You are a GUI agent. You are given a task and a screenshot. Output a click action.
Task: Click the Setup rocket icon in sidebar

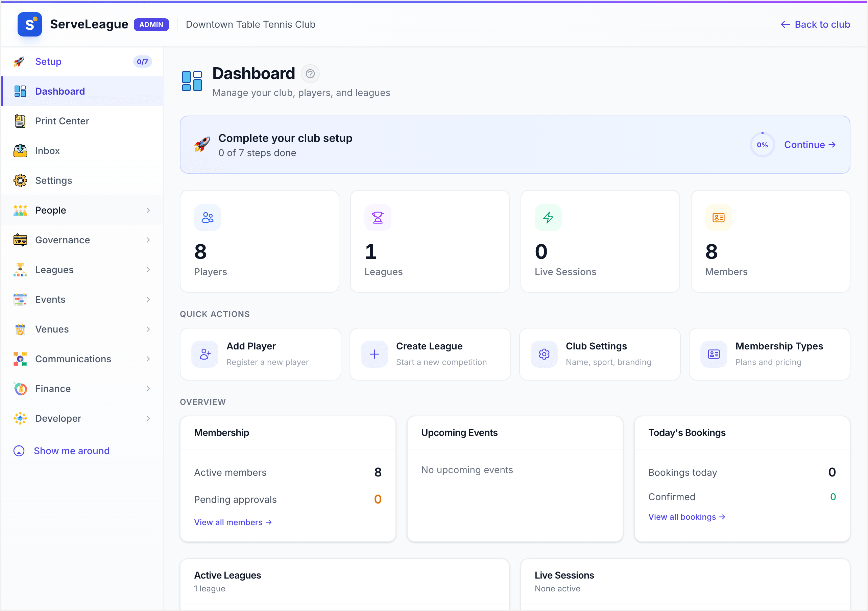[x=19, y=62]
